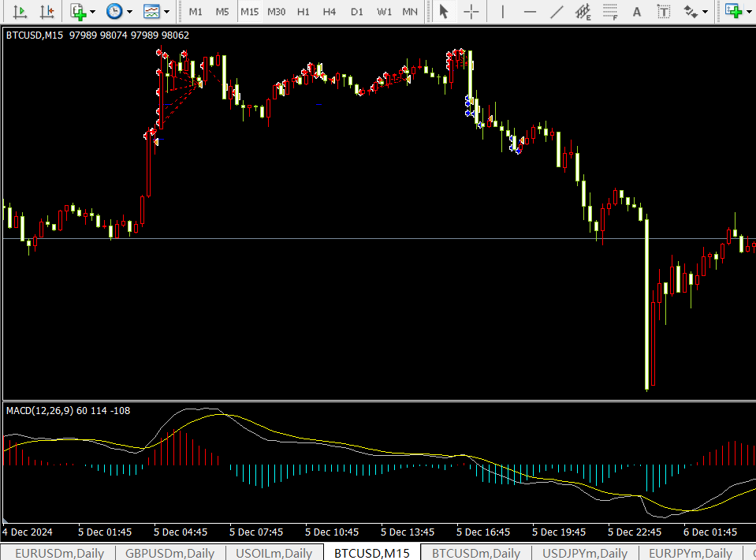The image size is (756, 560).
Task: Switch to D1 daily timeframe
Action: 357,12
